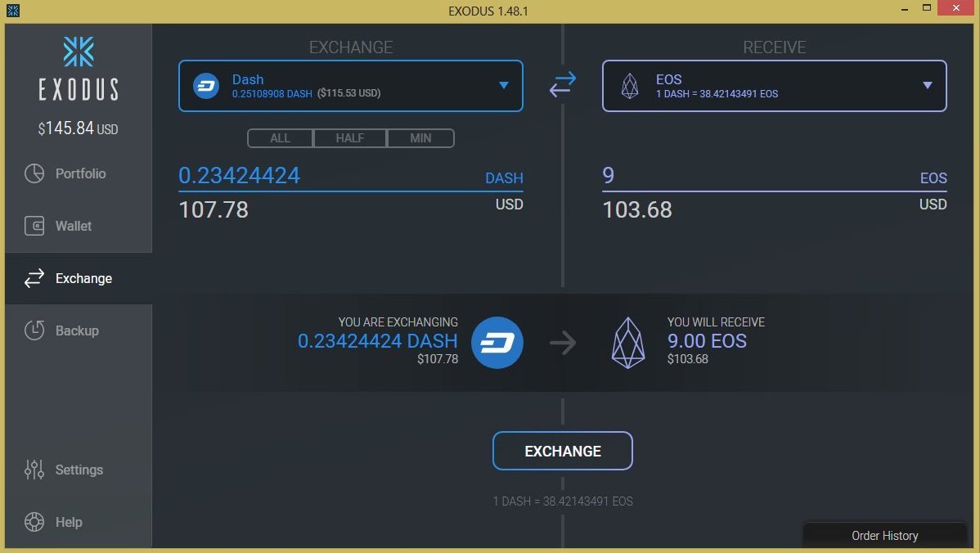980x553 pixels.
Task: Open Settings from sidebar
Action: point(79,470)
